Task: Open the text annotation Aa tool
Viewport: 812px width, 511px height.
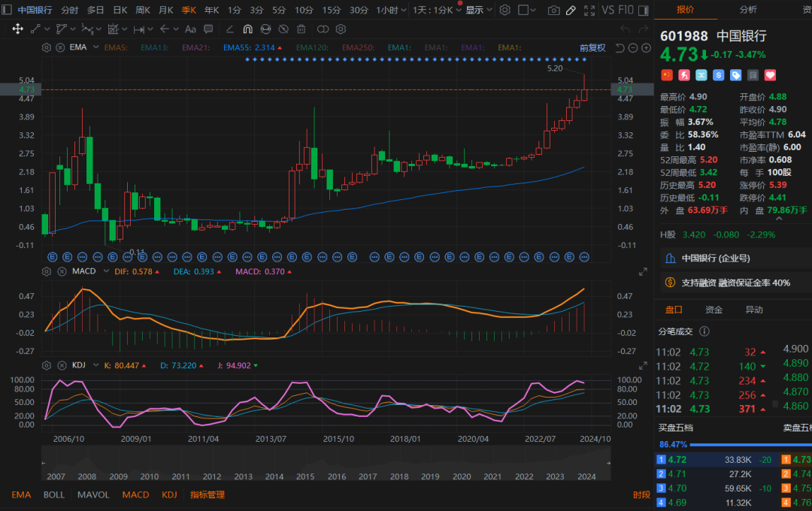Action: 190,29
